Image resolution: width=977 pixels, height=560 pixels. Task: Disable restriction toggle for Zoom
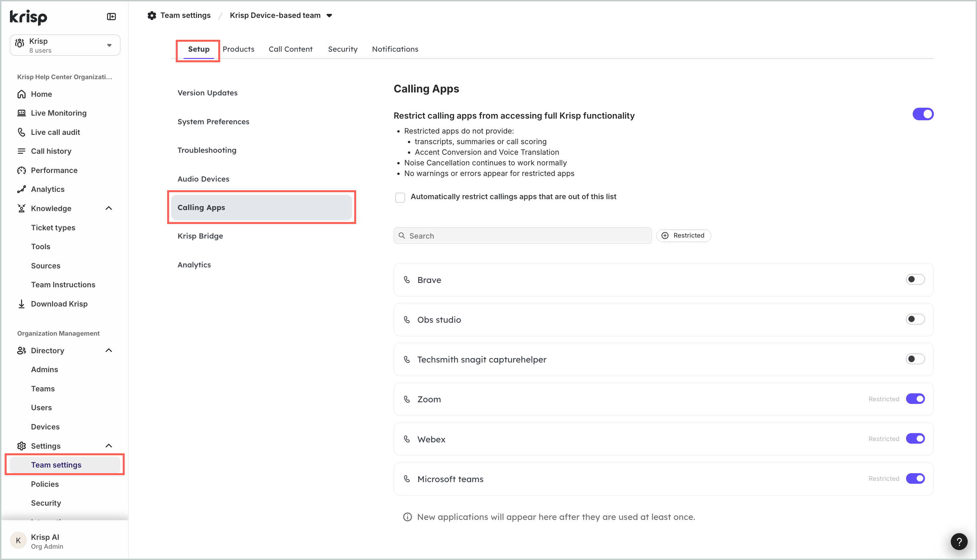[915, 399]
